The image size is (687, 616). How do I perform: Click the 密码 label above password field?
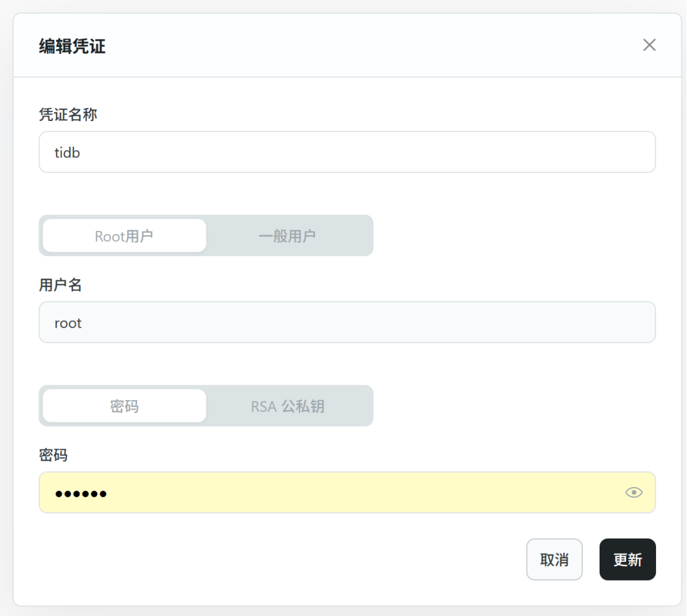[x=53, y=455]
